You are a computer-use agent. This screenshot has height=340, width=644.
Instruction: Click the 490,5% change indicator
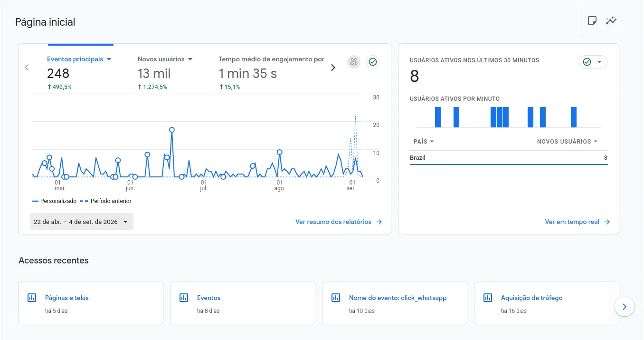click(59, 87)
